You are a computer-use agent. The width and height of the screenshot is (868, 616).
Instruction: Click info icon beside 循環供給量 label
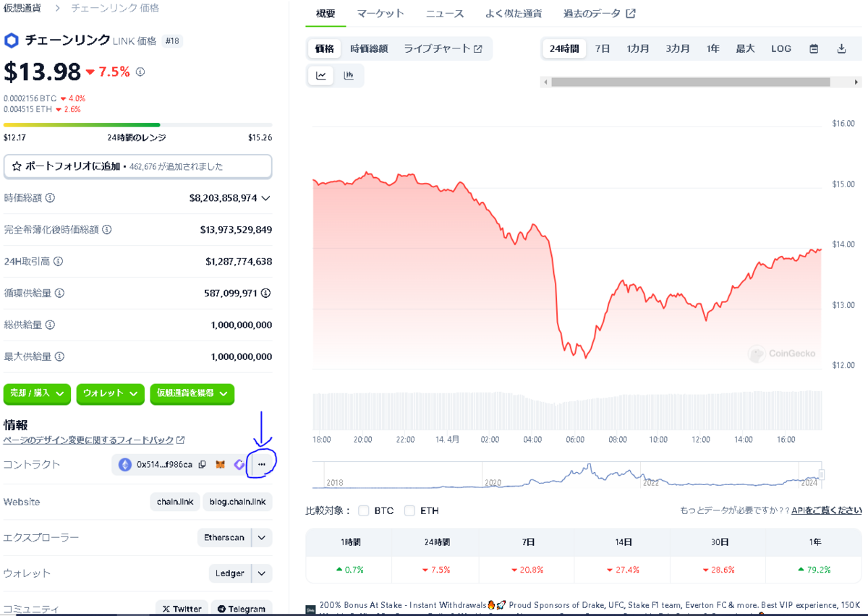(x=59, y=294)
